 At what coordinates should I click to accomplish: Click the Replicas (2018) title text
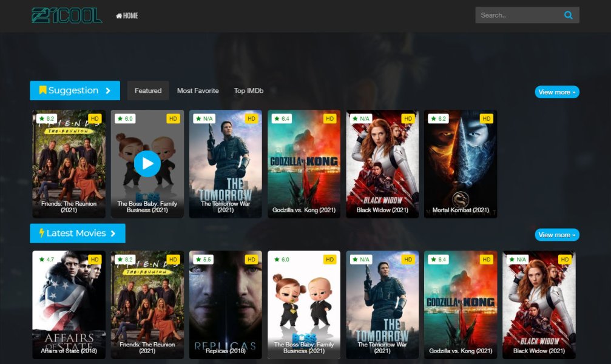(226, 351)
